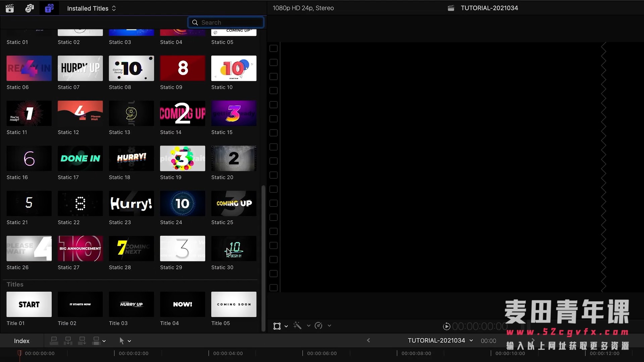Click the connect clip to storyline icon

[x=54, y=341]
